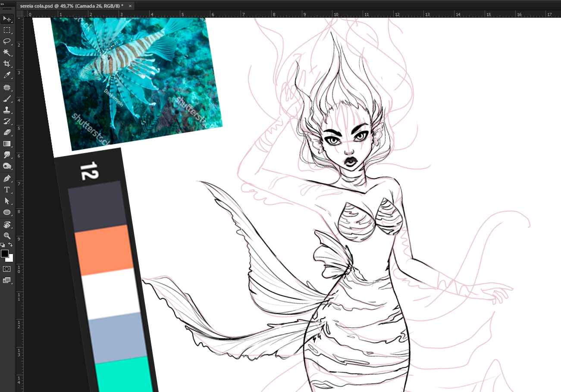The width and height of the screenshot is (561, 392).
Task: Open the Change Screen Mode options
Action: click(7, 280)
